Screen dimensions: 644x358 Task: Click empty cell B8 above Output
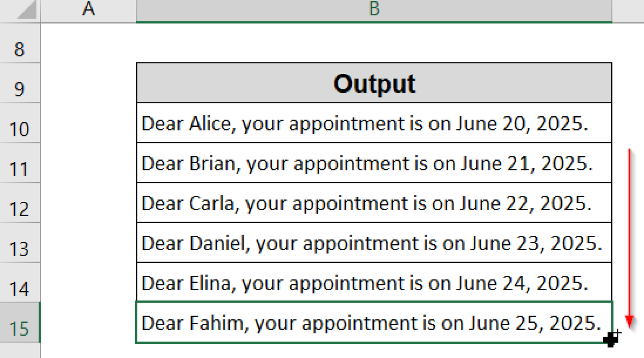[x=374, y=44]
